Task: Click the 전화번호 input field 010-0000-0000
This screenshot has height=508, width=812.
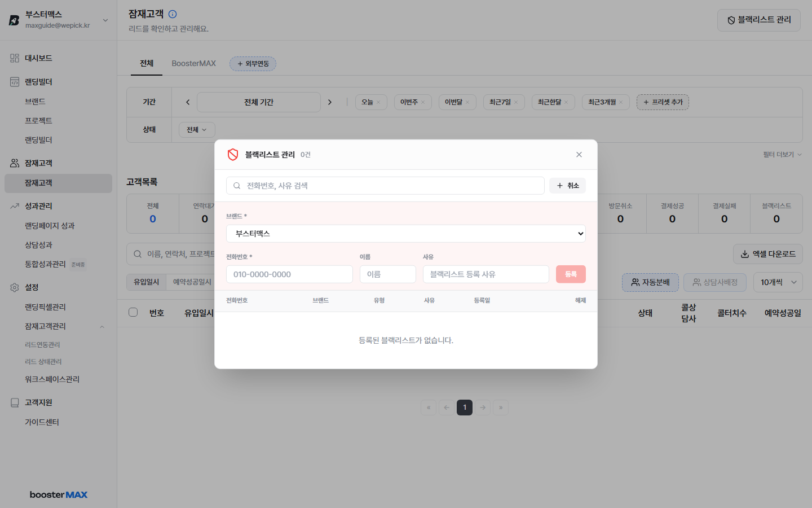Action: (x=289, y=274)
